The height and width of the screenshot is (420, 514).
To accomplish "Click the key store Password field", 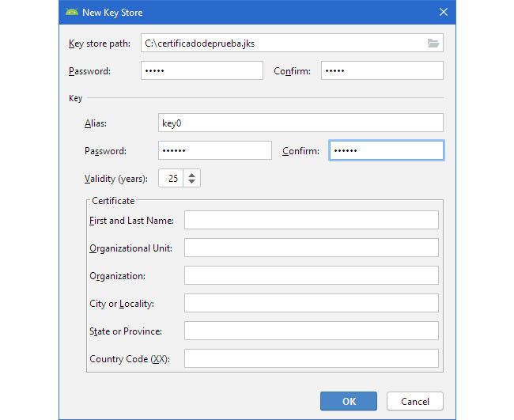I will [x=202, y=70].
